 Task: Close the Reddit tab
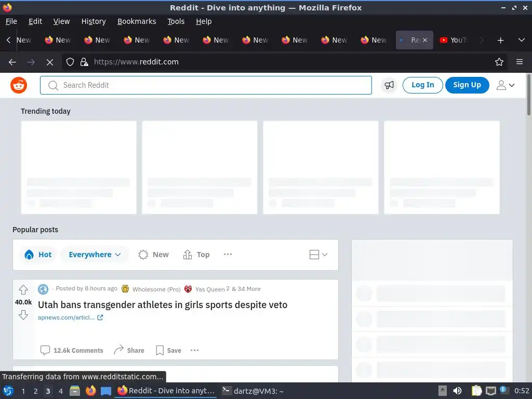(x=425, y=40)
